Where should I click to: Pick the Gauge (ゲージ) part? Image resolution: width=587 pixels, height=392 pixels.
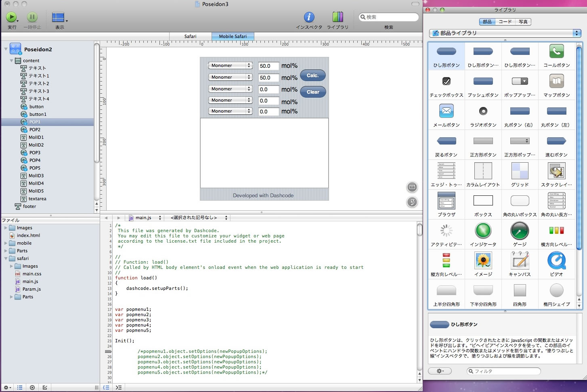pyautogui.click(x=520, y=231)
